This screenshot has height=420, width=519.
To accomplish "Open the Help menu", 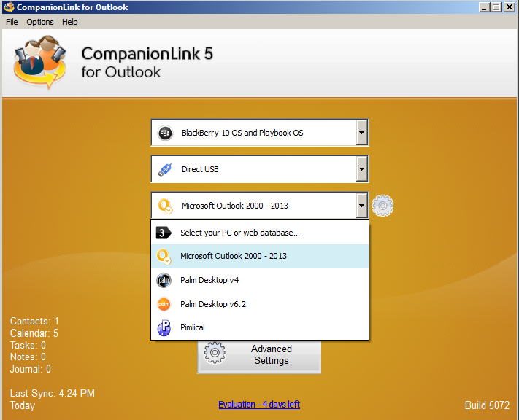I will (x=70, y=22).
